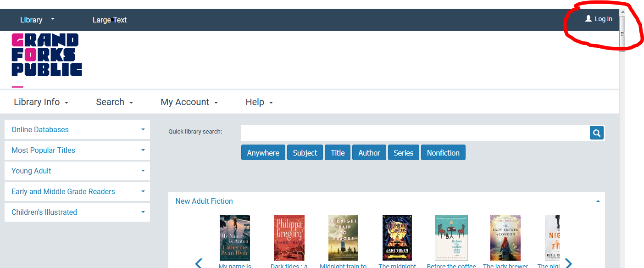The width and height of the screenshot is (644, 268).
Task: Expand the Search navigation menu
Action: (x=114, y=102)
